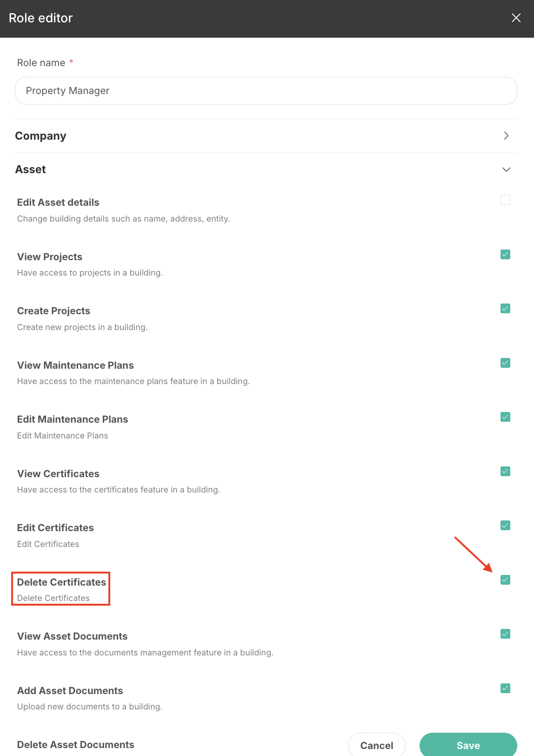Screen dimensions: 534x756
Task: Select the Delete Certificates permission label
Action: pos(61,582)
